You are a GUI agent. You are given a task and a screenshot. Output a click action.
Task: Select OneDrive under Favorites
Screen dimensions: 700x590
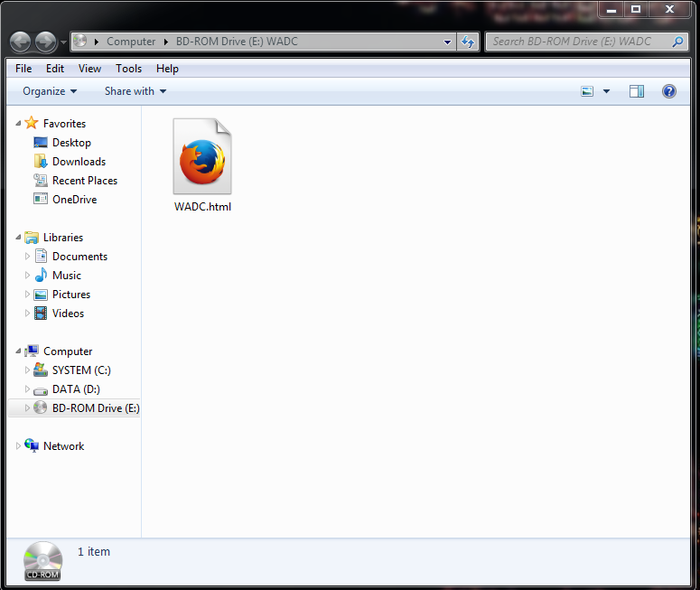click(x=75, y=200)
